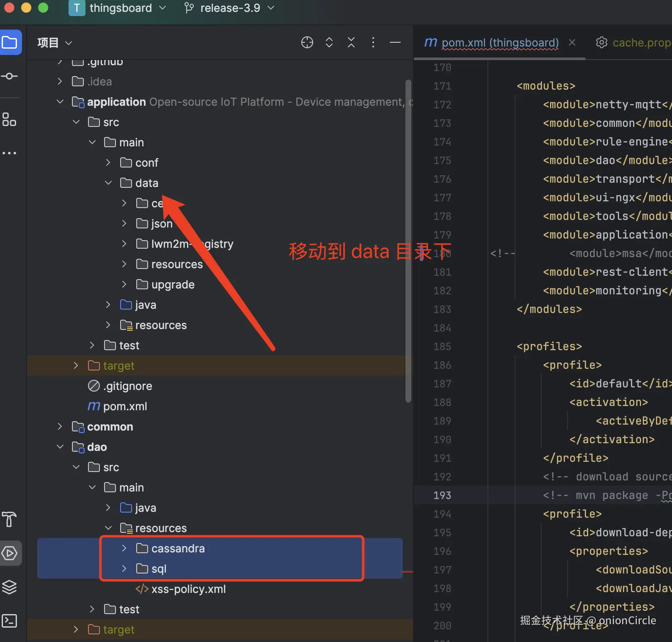Screen dimensions: 672x642
Task: Open the Commit tool window icon
Action: (x=9, y=76)
